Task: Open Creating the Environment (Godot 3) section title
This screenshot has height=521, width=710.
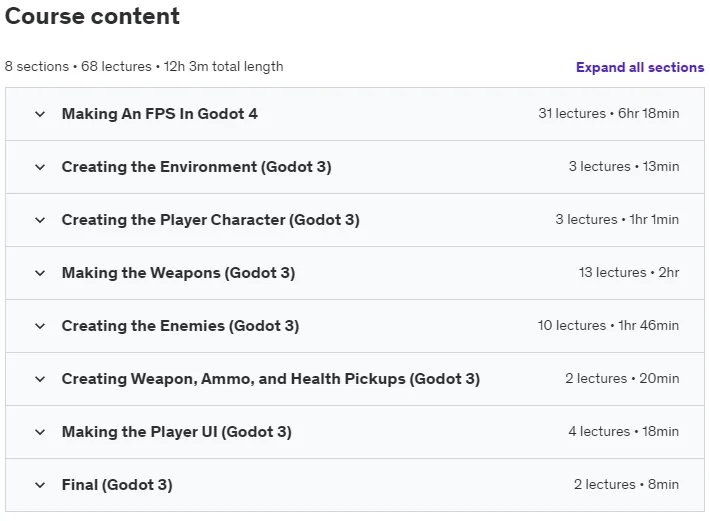Action: pyautogui.click(x=197, y=167)
